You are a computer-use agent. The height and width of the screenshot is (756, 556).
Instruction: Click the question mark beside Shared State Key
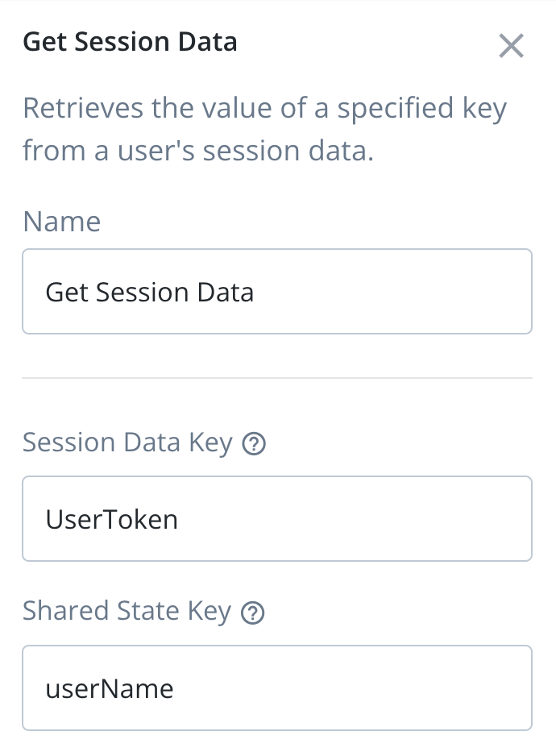click(252, 612)
